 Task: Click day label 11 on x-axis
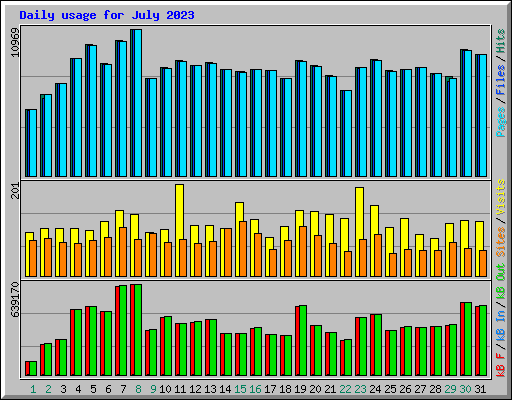pyautogui.click(x=180, y=389)
